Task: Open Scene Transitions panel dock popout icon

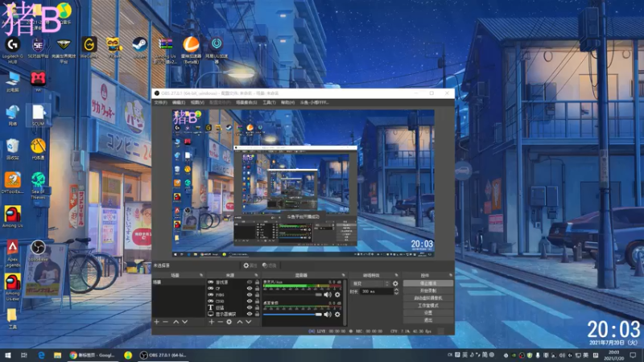Action: (x=396, y=275)
